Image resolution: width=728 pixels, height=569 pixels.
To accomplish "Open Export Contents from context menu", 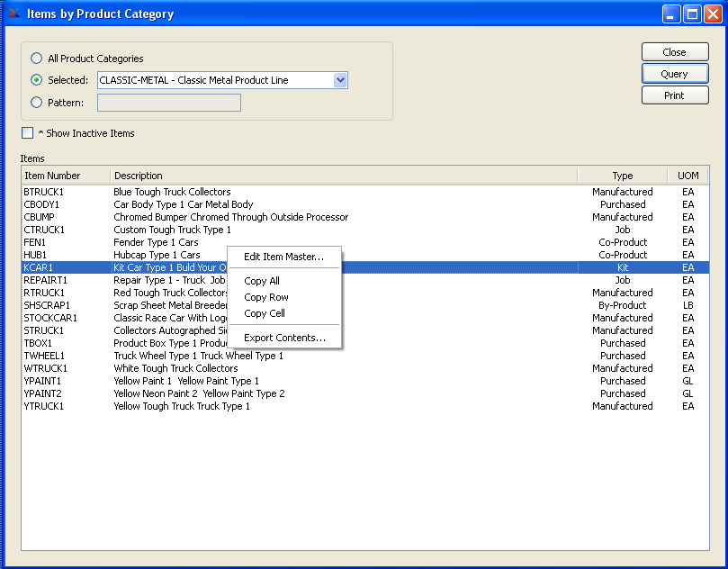I will (284, 338).
